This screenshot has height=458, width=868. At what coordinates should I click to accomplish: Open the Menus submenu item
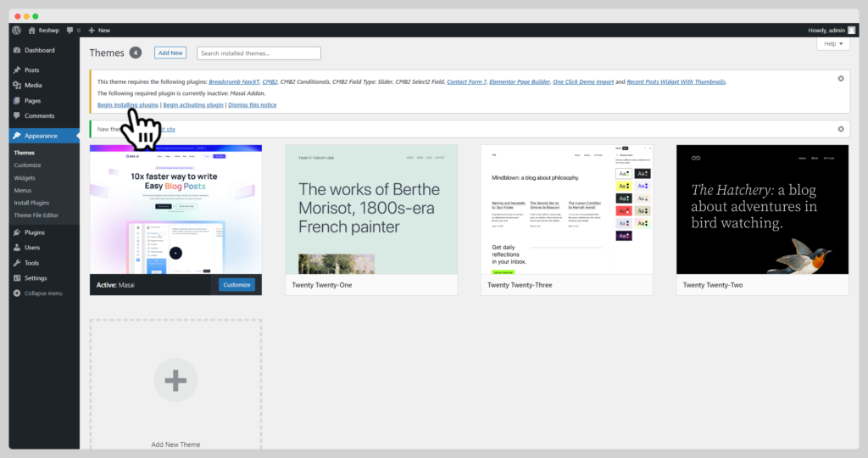23,190
